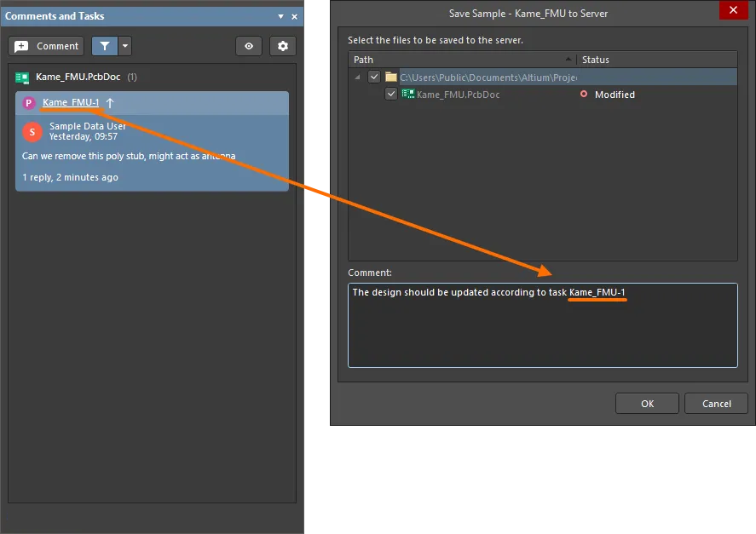Toggle the comments filter funnel button

click(x=105, y=46)
